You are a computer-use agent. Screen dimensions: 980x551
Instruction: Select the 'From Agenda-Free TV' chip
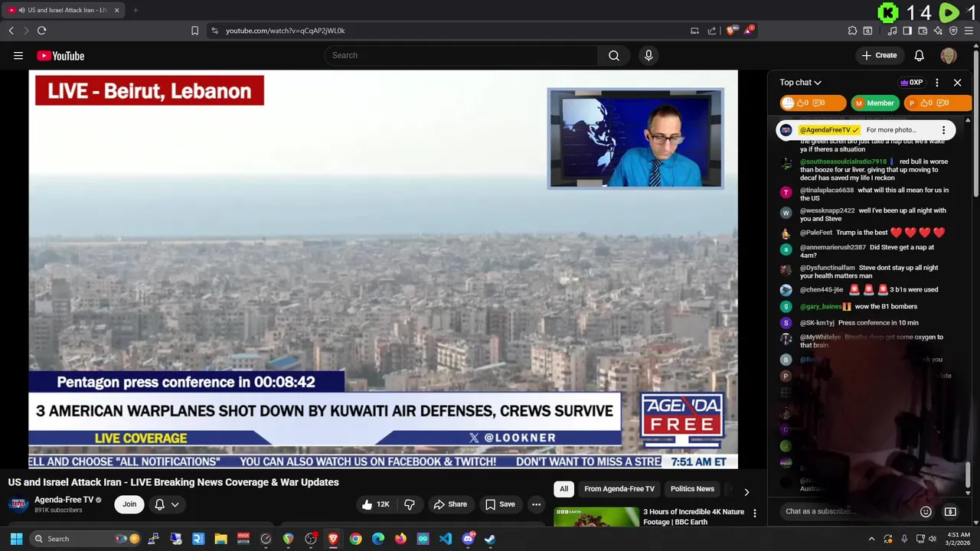point(619,489)
